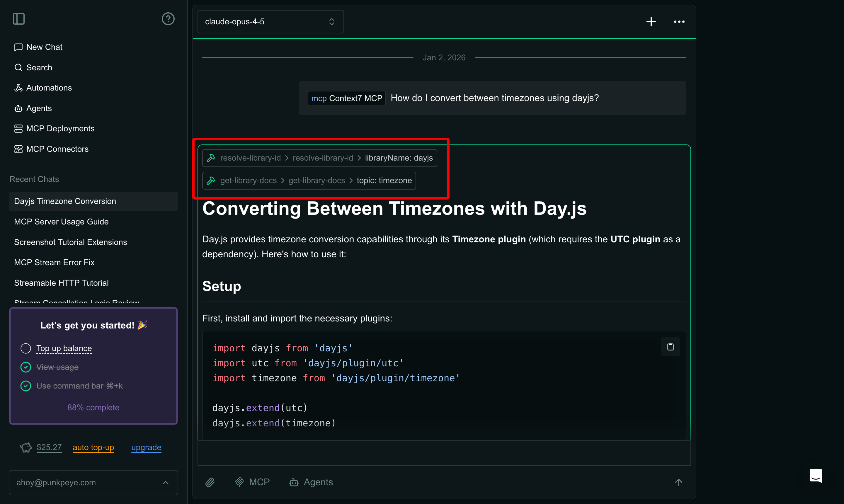Screen dimensions: 844x504
Task: Open the support chat bubble icon
Action: click(816, 475)
